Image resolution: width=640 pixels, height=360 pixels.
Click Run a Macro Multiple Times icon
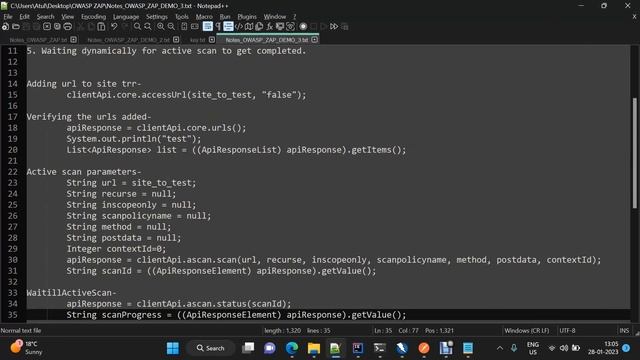[334, 27]
